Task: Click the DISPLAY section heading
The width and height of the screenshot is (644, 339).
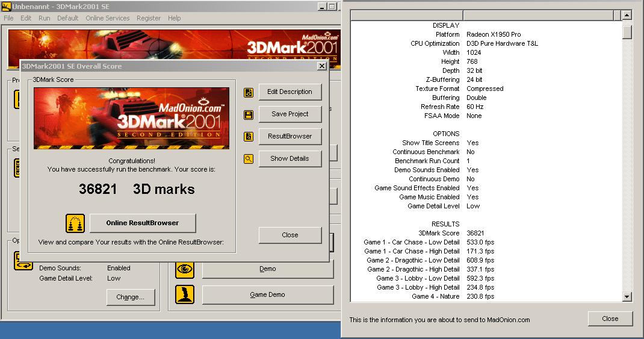Action: [445, 25]
